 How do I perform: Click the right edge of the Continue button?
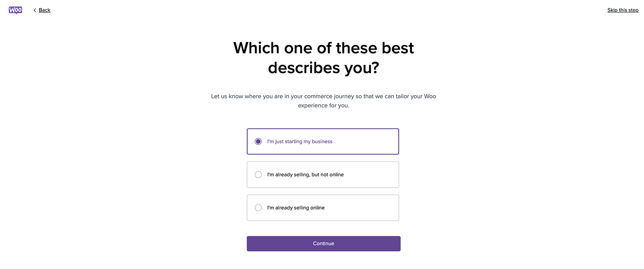click(397, 244)
